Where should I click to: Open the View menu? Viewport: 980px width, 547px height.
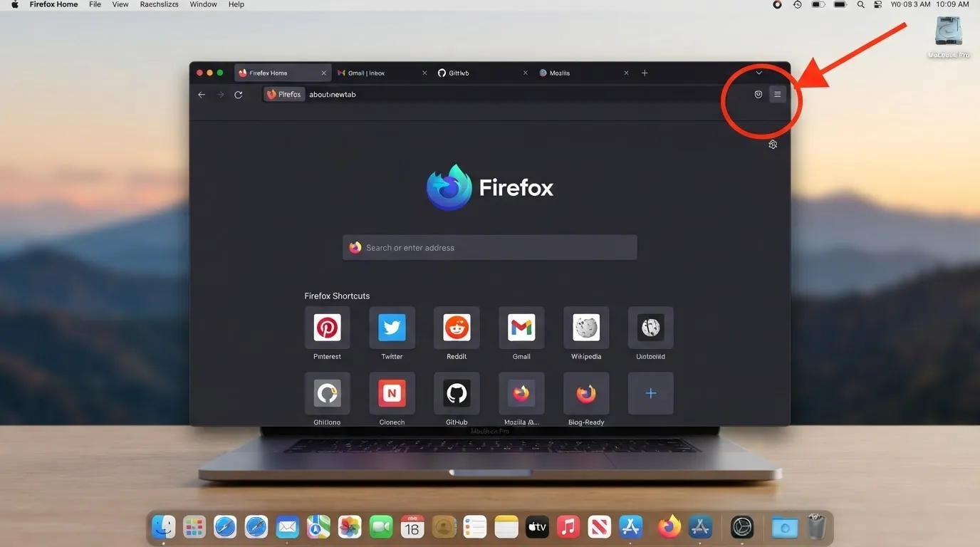tap(120, 4)
